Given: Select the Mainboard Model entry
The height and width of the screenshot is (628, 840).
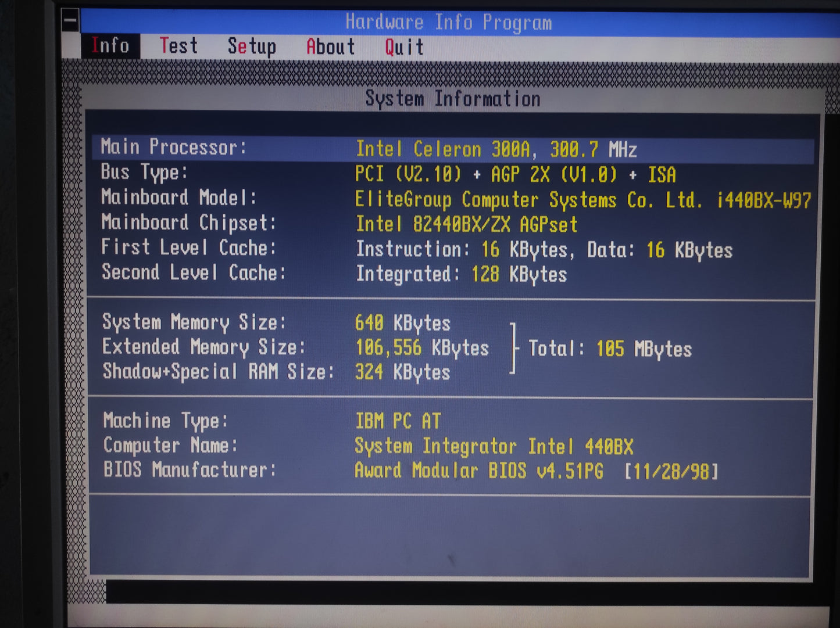Looking at the screenshot, I should 455,199.
